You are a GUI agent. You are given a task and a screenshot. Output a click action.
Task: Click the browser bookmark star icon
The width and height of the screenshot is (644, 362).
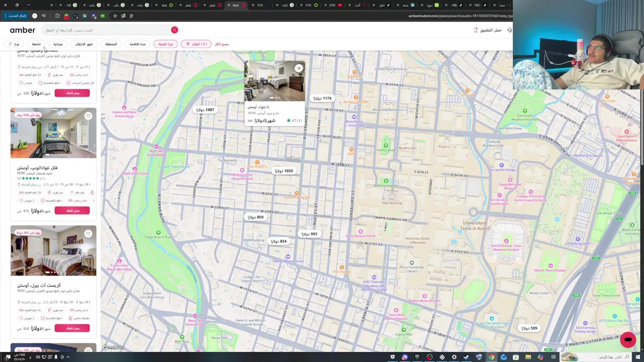pyautogui.click(x=115, y=16)
